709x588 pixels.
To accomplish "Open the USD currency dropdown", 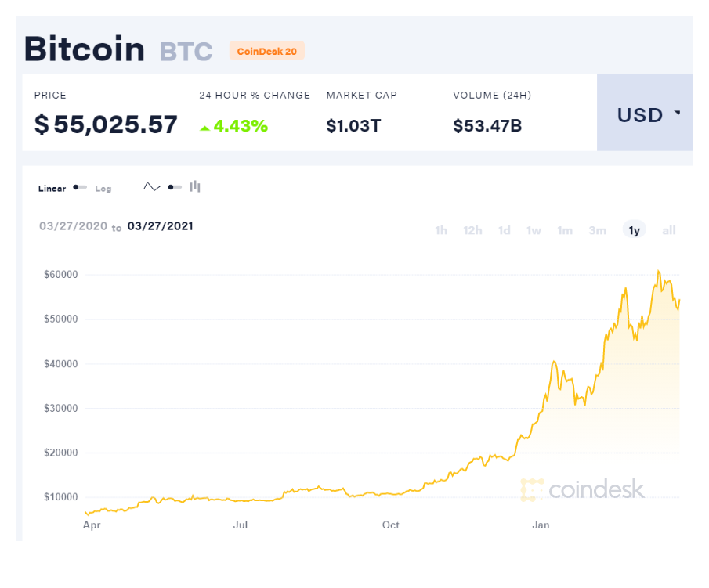I will [x=647, y=114].
